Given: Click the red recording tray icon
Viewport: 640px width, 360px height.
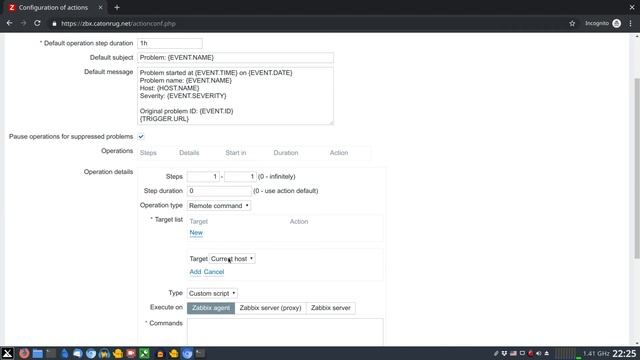Looking at the screenshot, I should click(x=531, y=353).
